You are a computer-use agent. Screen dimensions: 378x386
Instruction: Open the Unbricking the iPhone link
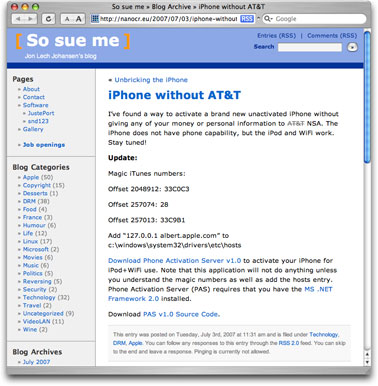[151, 80]
